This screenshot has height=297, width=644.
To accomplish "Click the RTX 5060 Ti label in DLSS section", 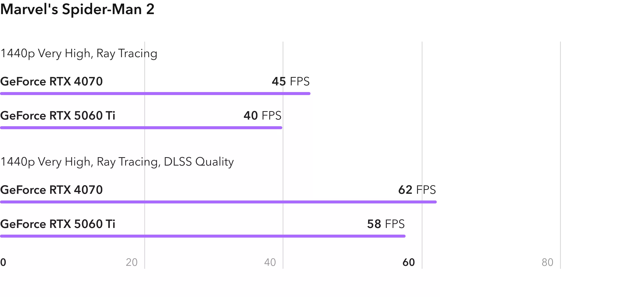I will coord(57,224).
